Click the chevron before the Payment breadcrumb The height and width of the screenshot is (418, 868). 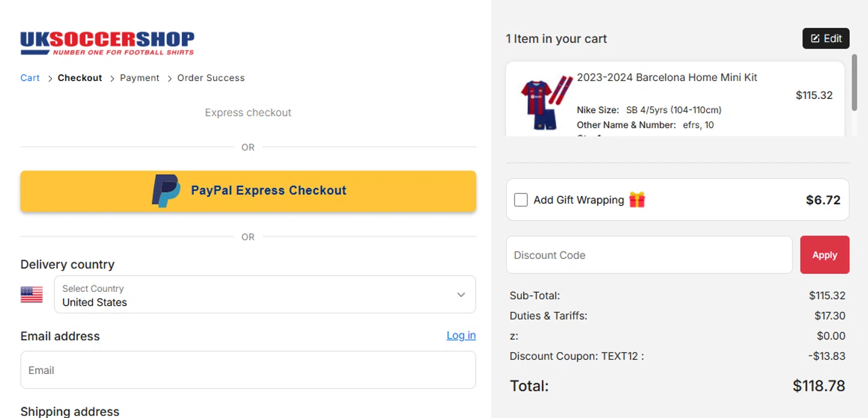[x=112, y=78]
